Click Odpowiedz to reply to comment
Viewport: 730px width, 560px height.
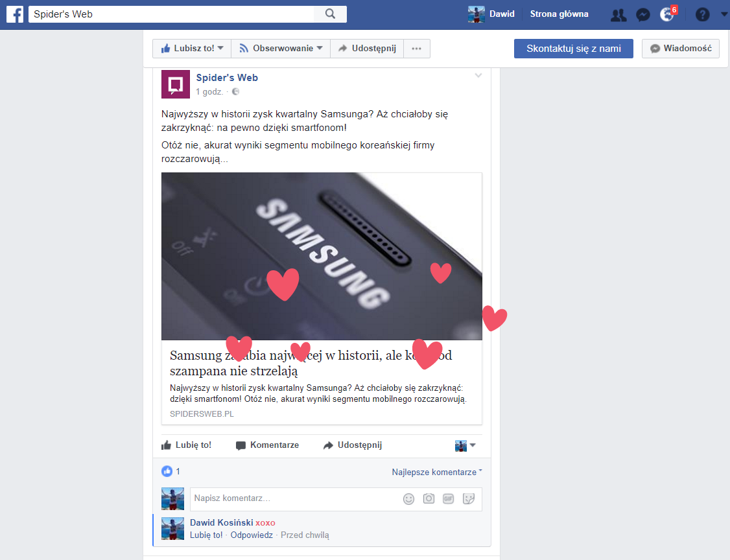click(252, 535)
